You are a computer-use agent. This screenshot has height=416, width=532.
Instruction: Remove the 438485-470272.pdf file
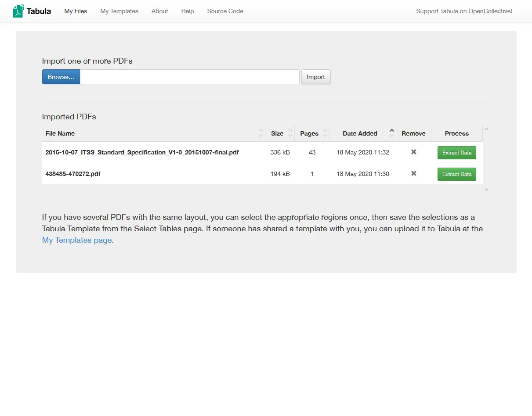coord(413,174)
